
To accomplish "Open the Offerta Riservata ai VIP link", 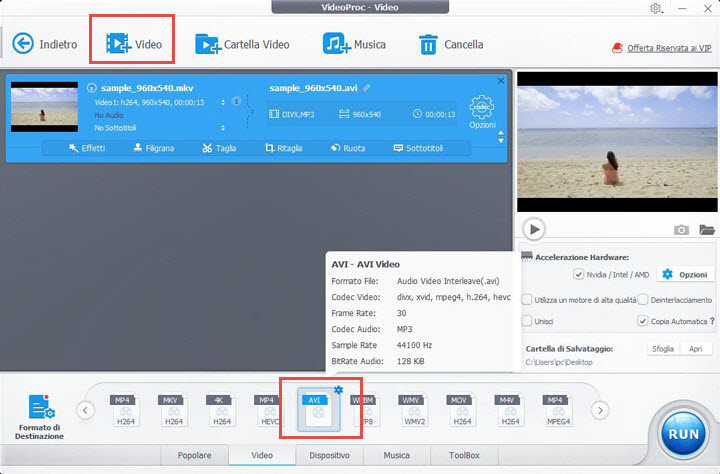I will (669, 48).
